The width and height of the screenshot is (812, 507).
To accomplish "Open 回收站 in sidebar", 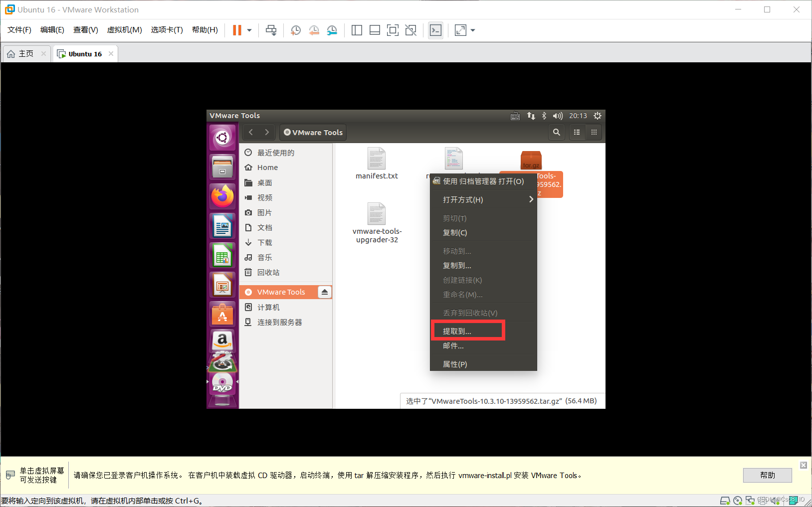I will pyautogui.click(x=286, y=272).
